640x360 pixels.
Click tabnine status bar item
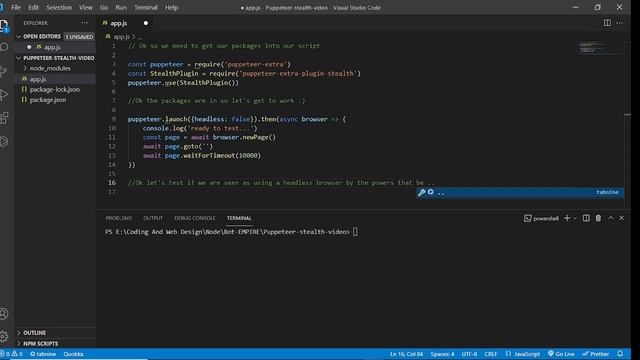pyautogui.click(x=43, y=354)
